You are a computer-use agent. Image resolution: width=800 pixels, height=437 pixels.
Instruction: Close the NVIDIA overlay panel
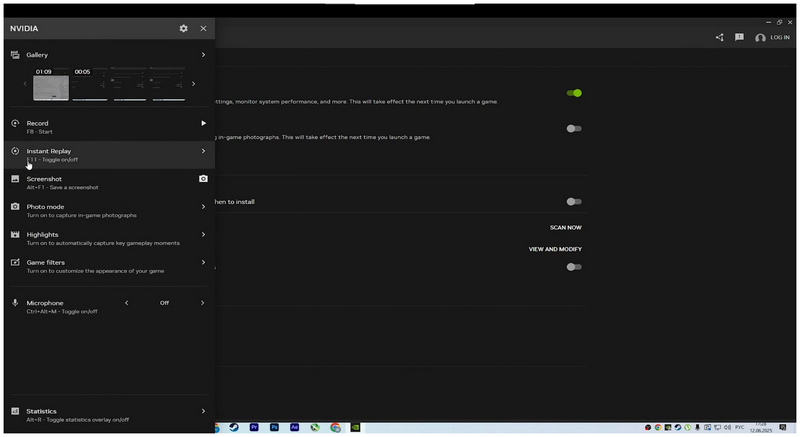click(204, 29)
